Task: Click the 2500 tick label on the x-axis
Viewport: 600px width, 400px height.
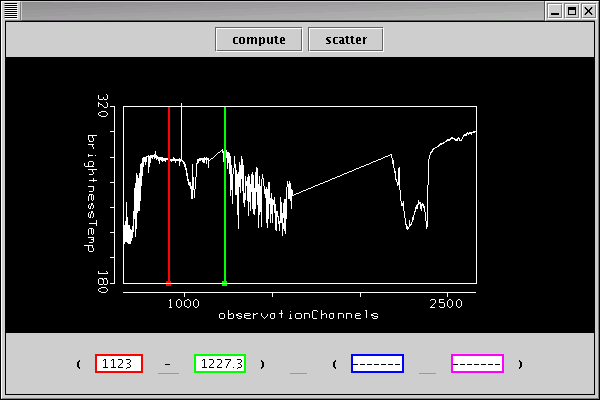Action: [446, 304]
